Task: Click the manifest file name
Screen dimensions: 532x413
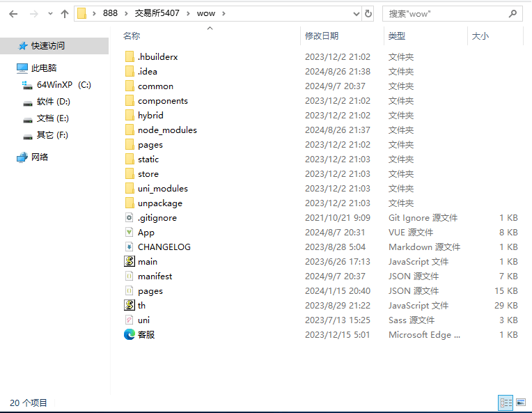Action: (155, 276)
